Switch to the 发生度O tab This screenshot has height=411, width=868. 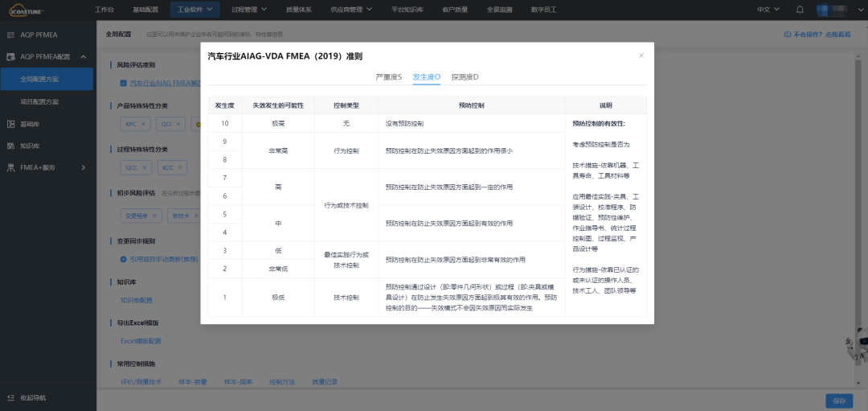pos(426,77)
